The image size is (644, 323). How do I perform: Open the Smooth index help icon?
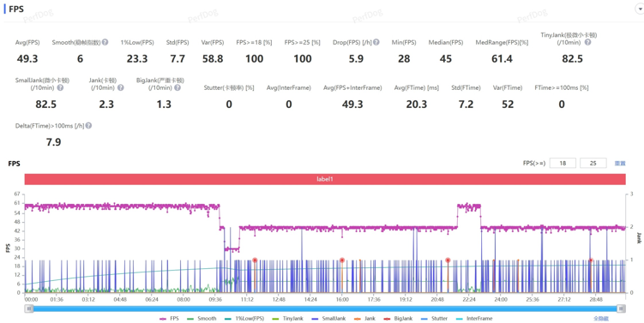click(105, 42)
